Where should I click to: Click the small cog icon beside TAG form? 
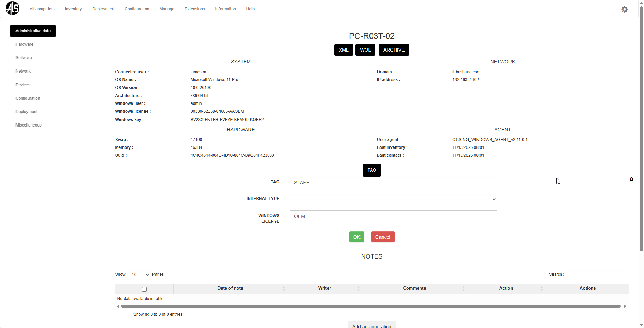pos(631,179)
